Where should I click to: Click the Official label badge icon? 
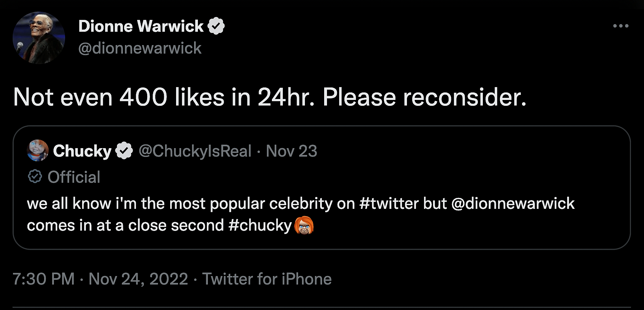point(35,177)
